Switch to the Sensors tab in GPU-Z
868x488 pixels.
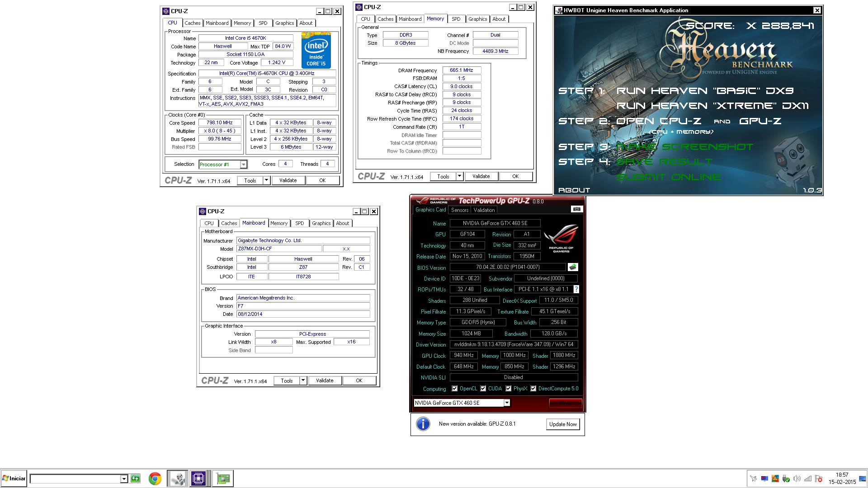(x=460, y=210)
